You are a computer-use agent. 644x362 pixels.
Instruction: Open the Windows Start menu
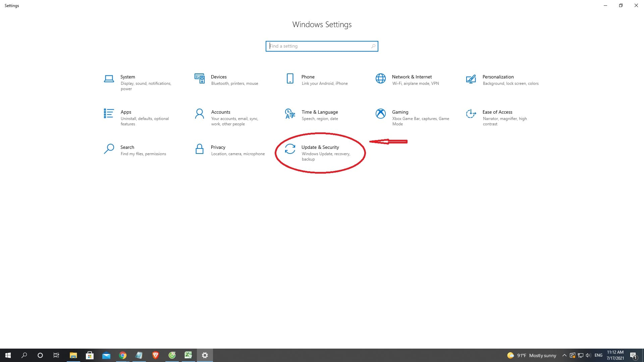pyautogui.click(x=8, y=355)
